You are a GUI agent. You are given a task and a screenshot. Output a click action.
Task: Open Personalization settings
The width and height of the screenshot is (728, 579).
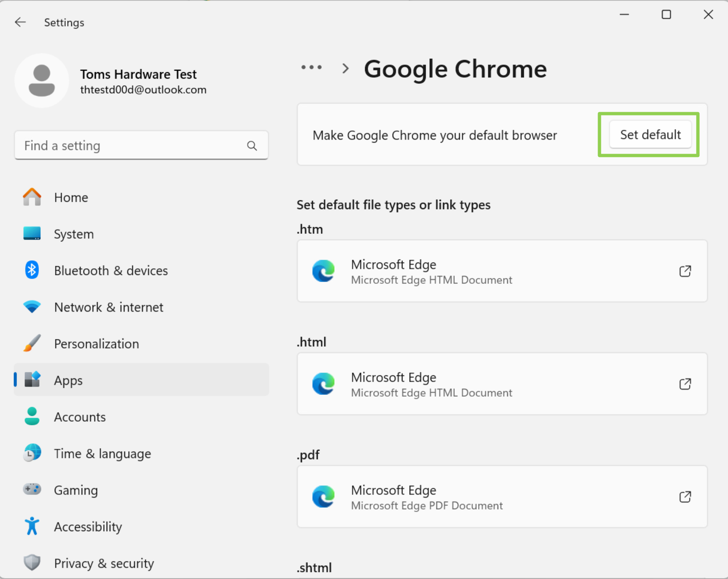[141, 343]
